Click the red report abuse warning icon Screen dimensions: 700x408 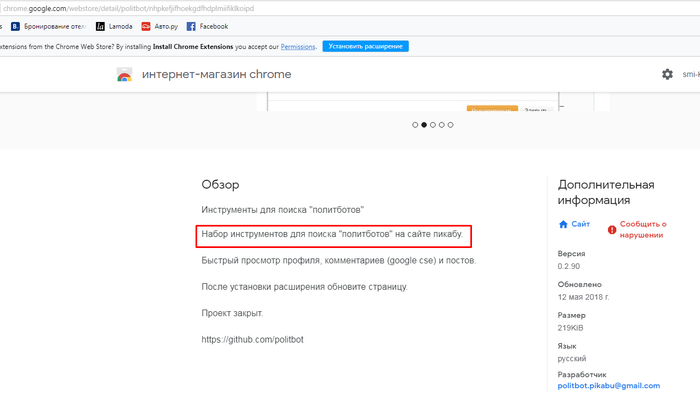coord(612,229)
